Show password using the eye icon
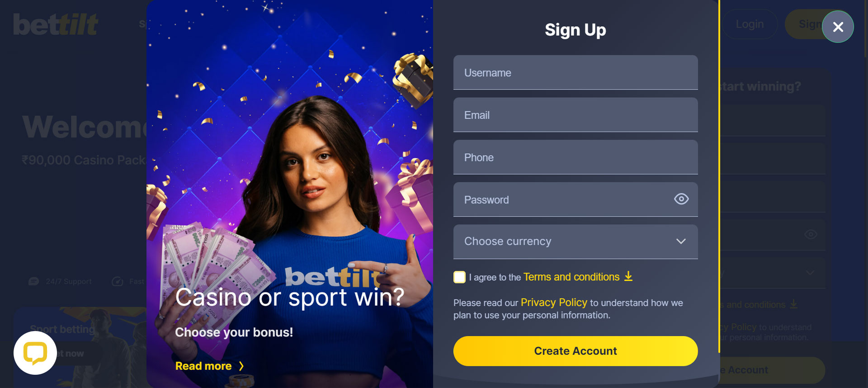Image resolution: width=868 pixels, height=388 pixels. (681, 199)
